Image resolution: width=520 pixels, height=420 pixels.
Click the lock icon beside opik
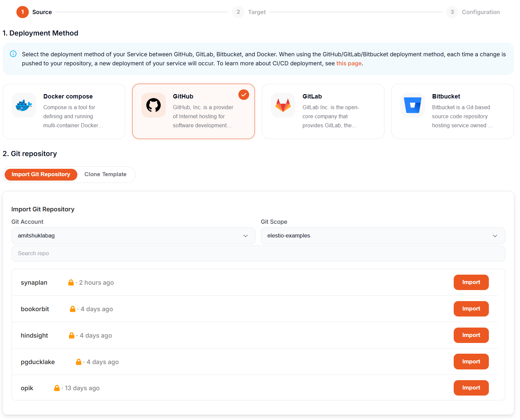(x=57, y=388)
